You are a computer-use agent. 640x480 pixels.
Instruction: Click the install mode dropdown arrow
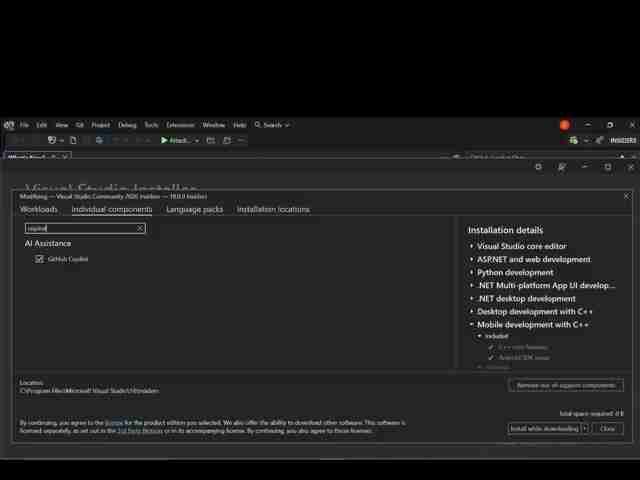(x=585, y=429)
